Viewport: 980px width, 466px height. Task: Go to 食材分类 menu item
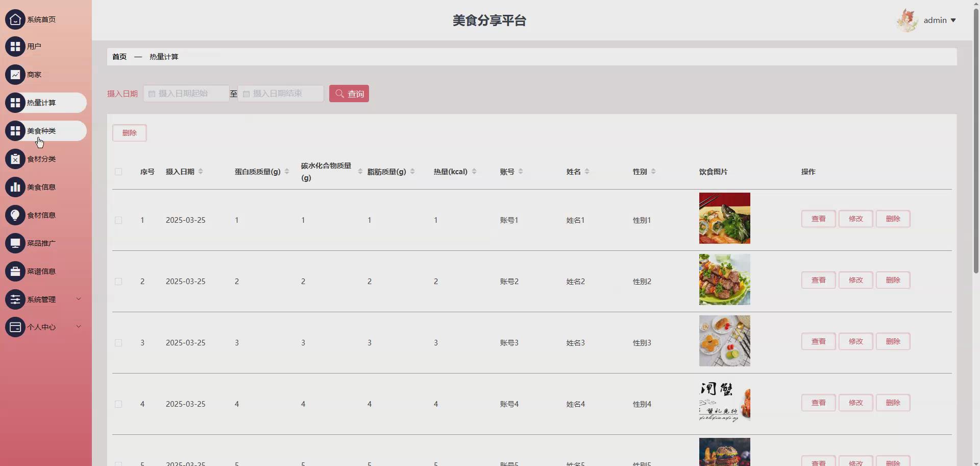pos(46,159)
